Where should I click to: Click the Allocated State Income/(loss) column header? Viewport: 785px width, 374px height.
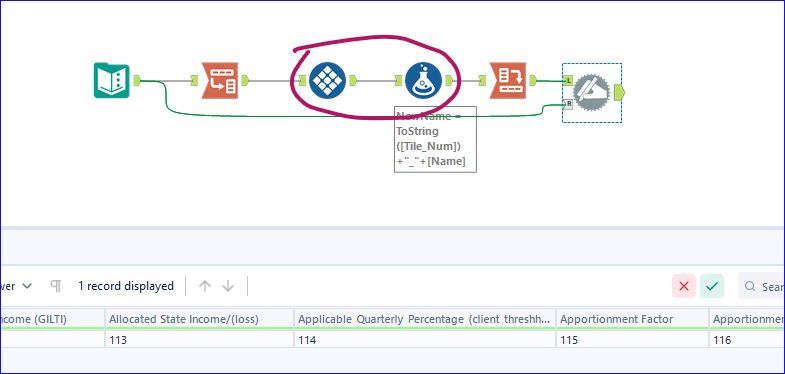[x=199, y=319]
